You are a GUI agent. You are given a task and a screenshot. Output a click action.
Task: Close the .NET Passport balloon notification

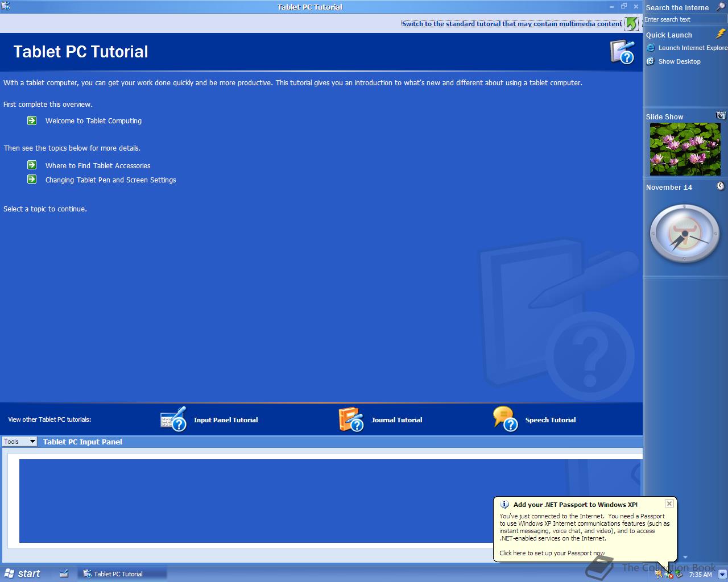pyautogui.click(x=669, y=504)
